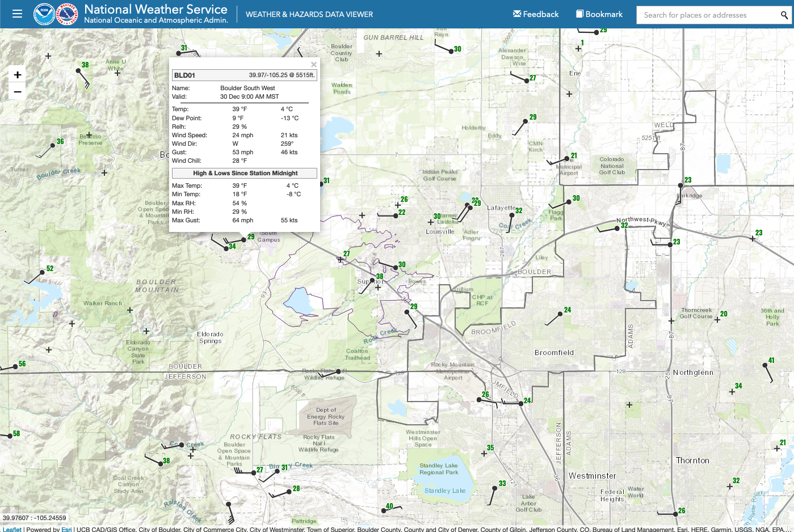Click the search magnifier icon
Screen dimensions: 794x532
[x=784, y=15]
